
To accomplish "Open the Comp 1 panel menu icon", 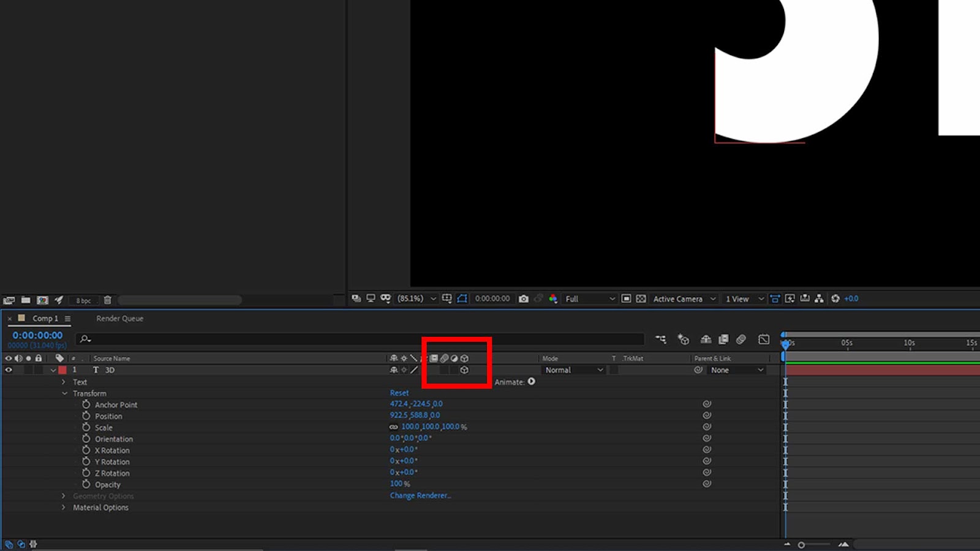I will click(67, 318).
